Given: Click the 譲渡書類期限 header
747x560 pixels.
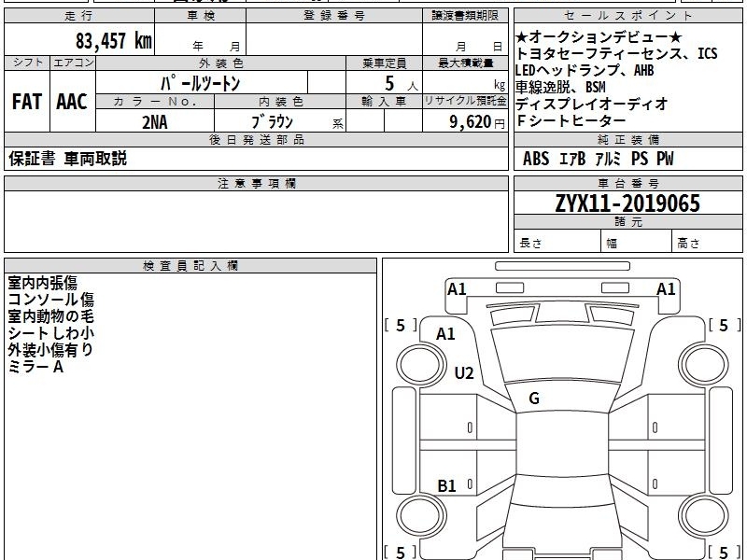Looking at the screenshot, I should (465, 16).
